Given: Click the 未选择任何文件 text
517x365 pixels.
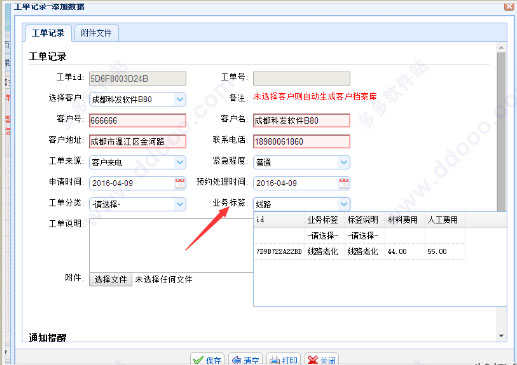Looking at the screenshot, I should (163, 279).
